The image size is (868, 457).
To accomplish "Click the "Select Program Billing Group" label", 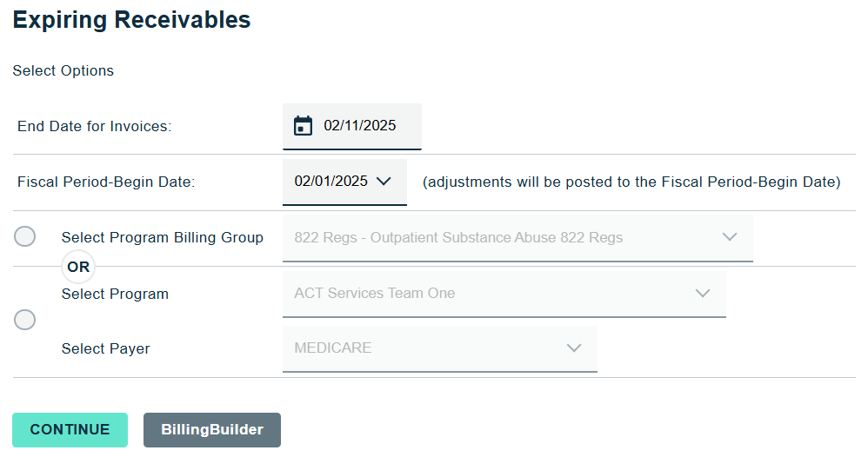I will (163, 237).
